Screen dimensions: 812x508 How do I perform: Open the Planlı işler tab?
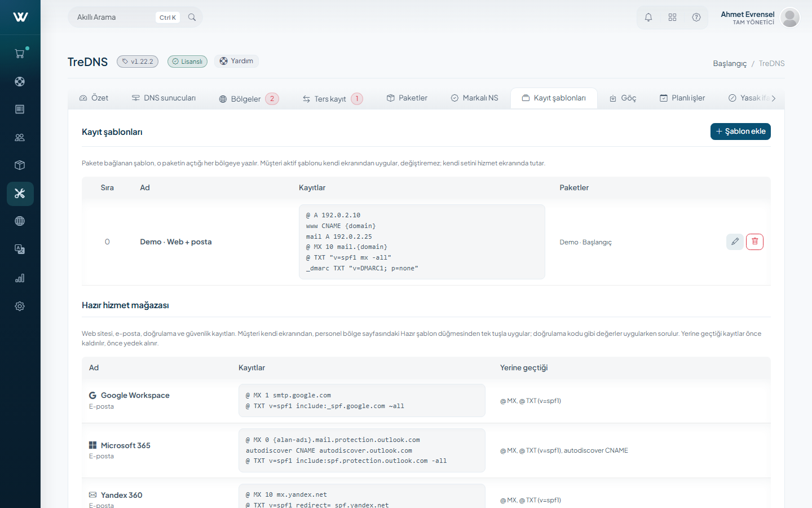pyautogui.click(x=682, y=98)
